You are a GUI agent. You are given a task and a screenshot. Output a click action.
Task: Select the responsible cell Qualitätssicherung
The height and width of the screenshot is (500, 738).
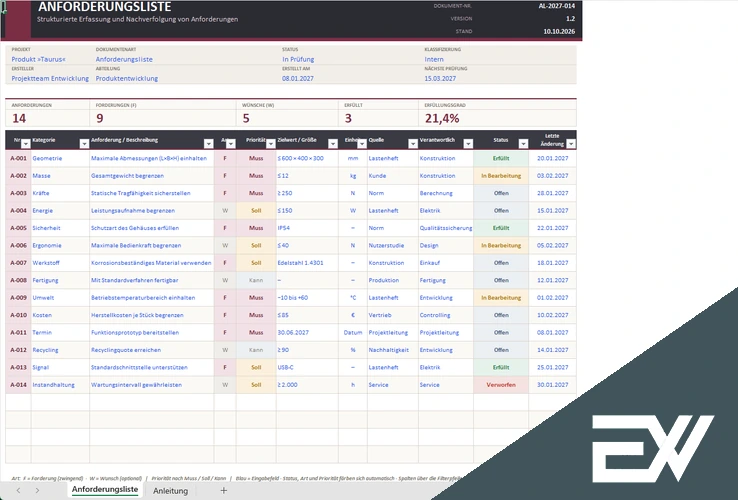(446, 228)
